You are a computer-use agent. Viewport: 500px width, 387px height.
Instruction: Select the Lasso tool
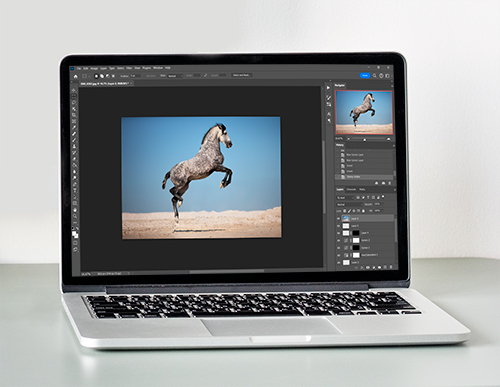(74, 103)
